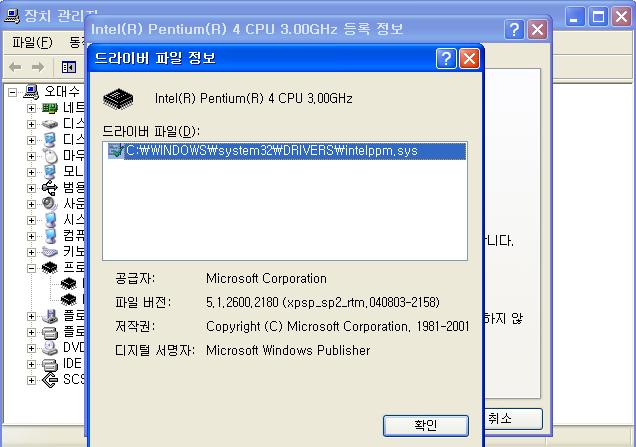636x447 pixels.
Task: Click the 확인 button in driver file dialog
Action: [426, 426]
